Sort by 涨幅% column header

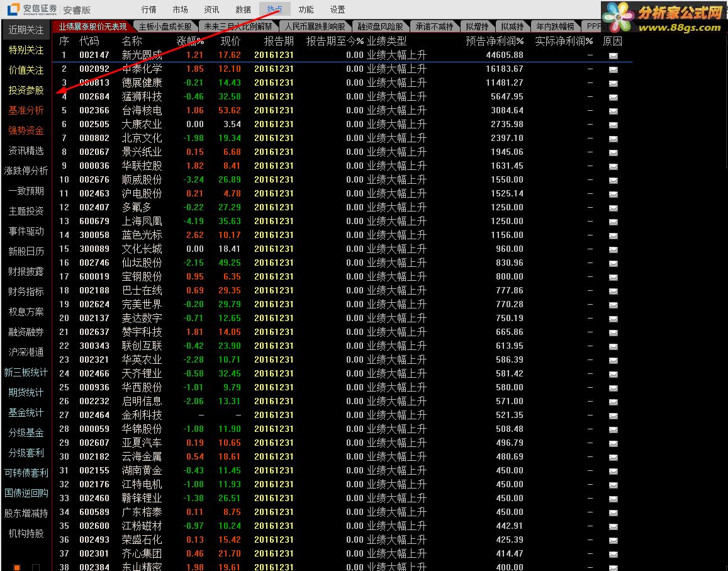point(191,42)
